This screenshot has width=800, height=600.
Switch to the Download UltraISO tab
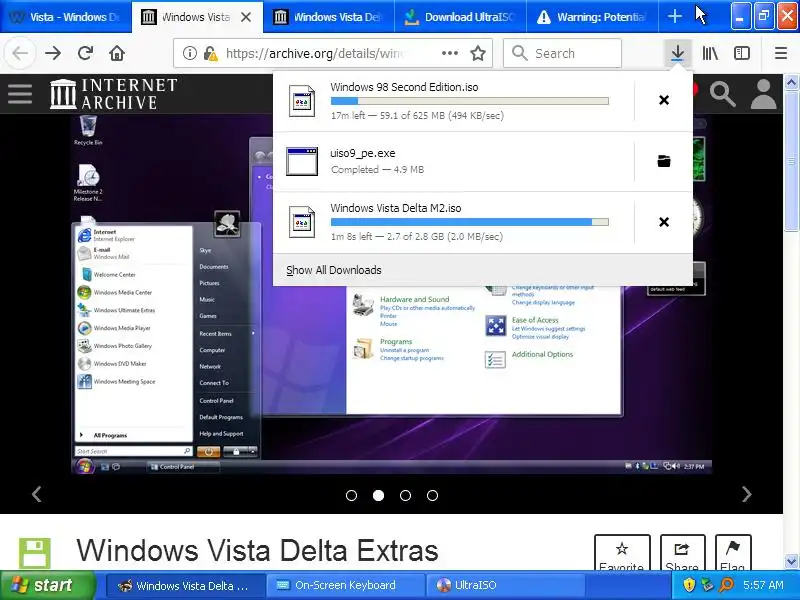(460, 17)
